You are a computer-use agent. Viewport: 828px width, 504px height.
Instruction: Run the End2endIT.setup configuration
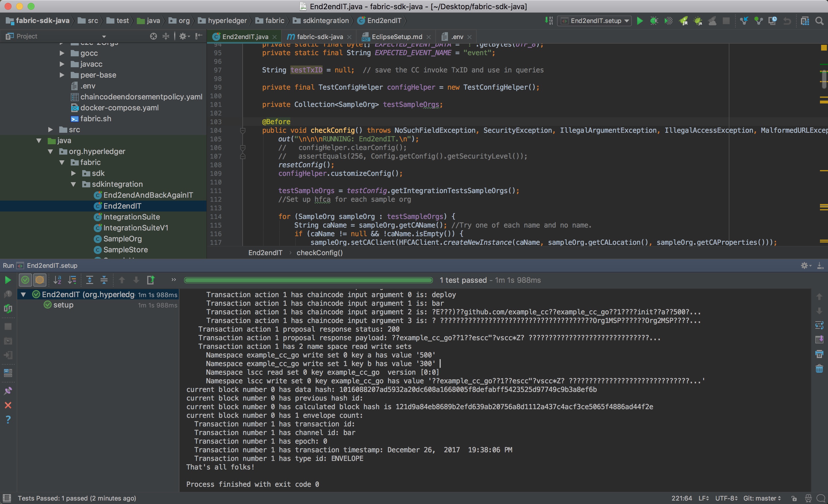coord(640,21)
